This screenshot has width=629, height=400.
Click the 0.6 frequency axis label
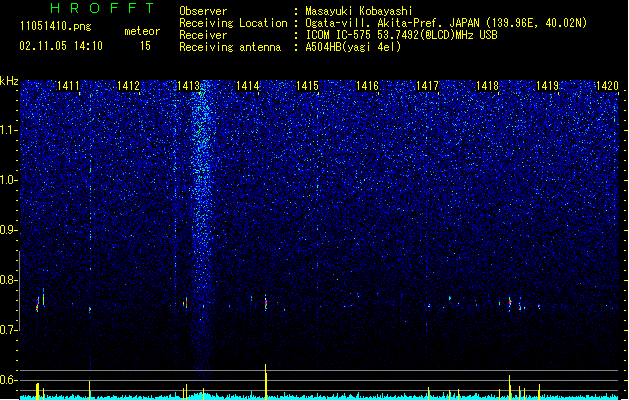pos(9,380)
